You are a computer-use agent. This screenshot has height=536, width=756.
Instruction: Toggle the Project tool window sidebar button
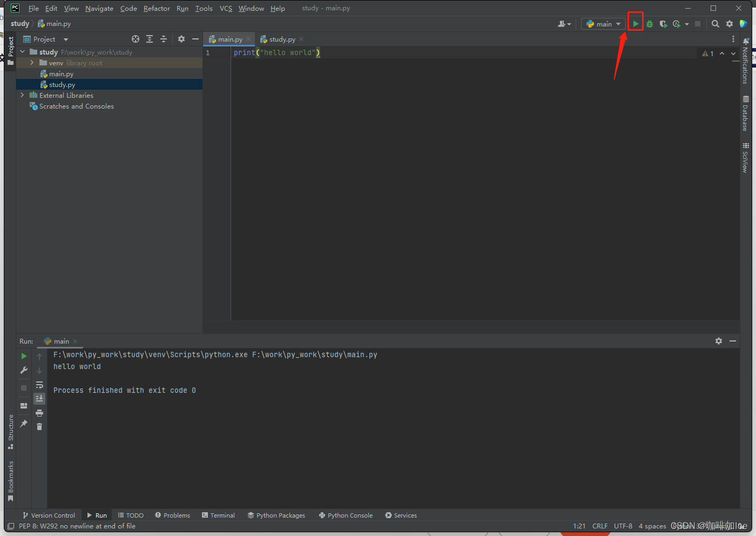pos(10,50)
